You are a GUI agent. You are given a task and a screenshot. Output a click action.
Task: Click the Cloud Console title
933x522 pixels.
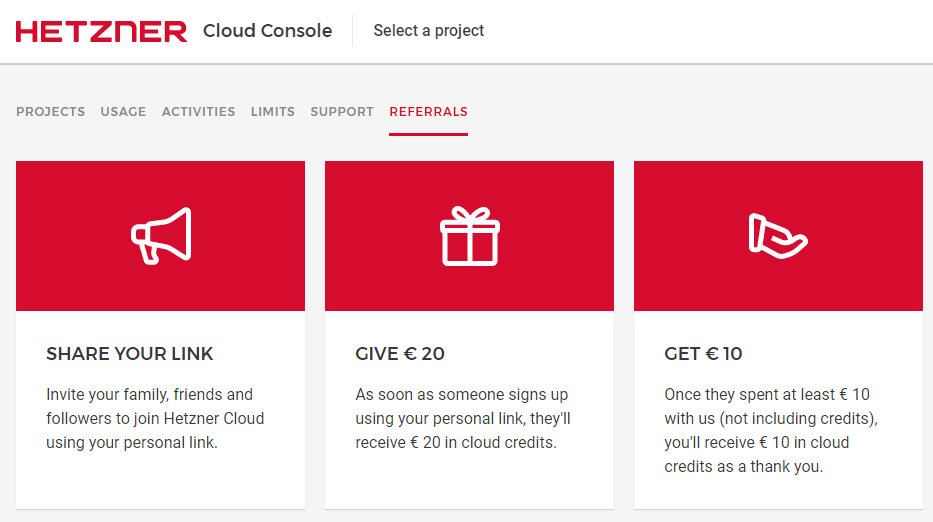pyautogui.click(x=267, y=30)
